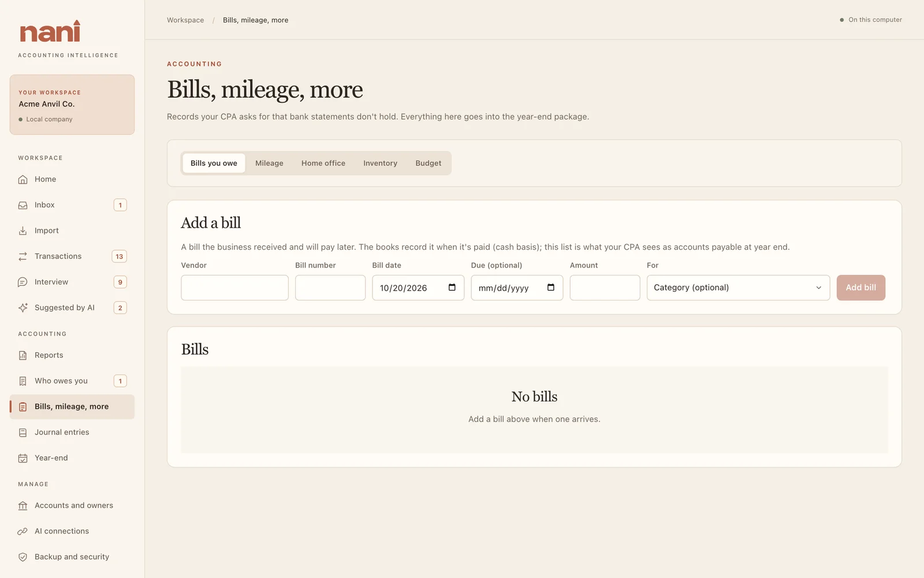This screenshot has width=924, height=578.
Task: Open the Bill date calendar picker
Action: (x=452, y=287)
